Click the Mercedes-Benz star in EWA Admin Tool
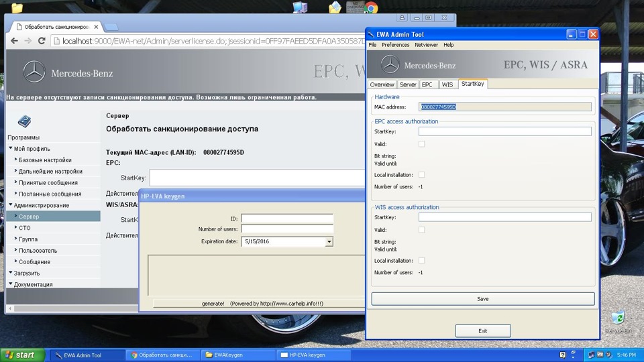 [x=390, y=64]
